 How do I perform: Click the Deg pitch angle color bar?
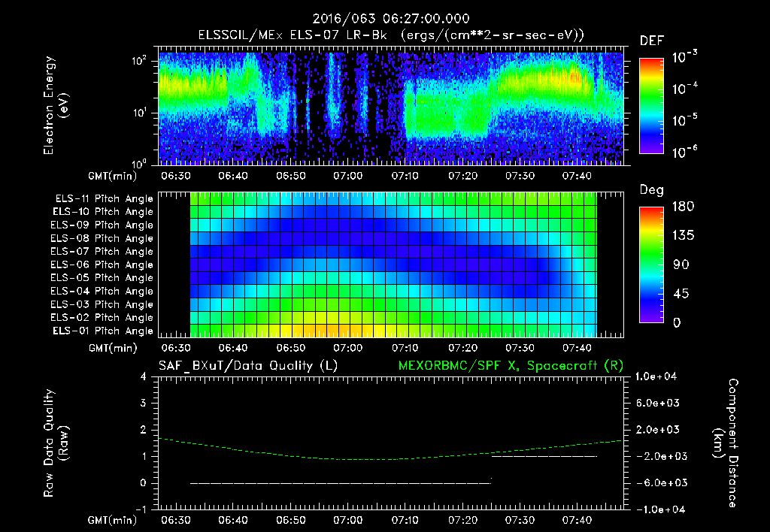(651, 264)
